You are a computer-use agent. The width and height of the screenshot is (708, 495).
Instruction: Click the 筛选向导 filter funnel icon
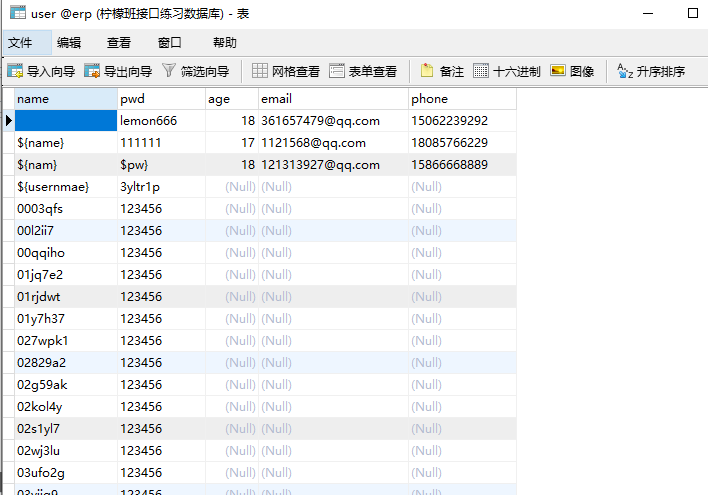pyautogui.click(x=168, y=70)
